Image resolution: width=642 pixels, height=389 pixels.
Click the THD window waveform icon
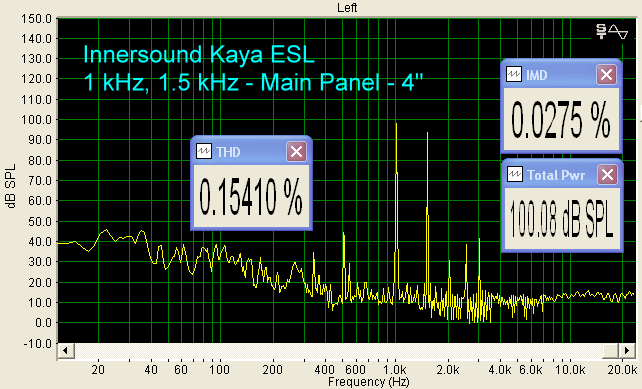[x=203, y=152]
